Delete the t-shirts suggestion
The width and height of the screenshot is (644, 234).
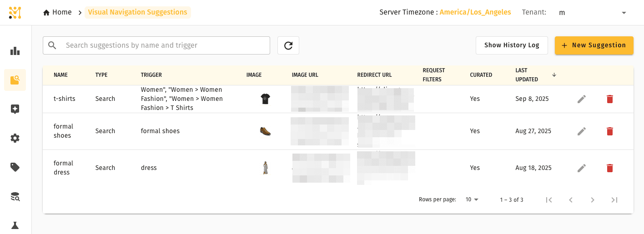(x=610, y=99)
